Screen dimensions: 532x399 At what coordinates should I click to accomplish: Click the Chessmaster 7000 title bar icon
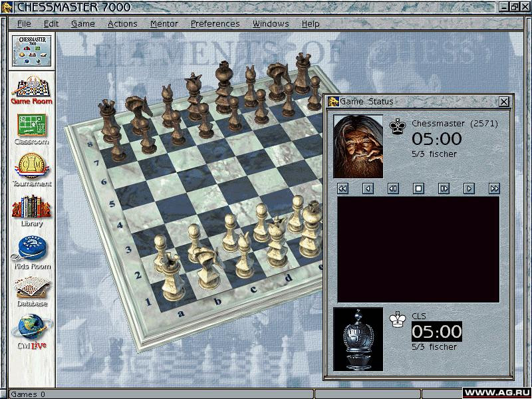(x=7, y=7)
